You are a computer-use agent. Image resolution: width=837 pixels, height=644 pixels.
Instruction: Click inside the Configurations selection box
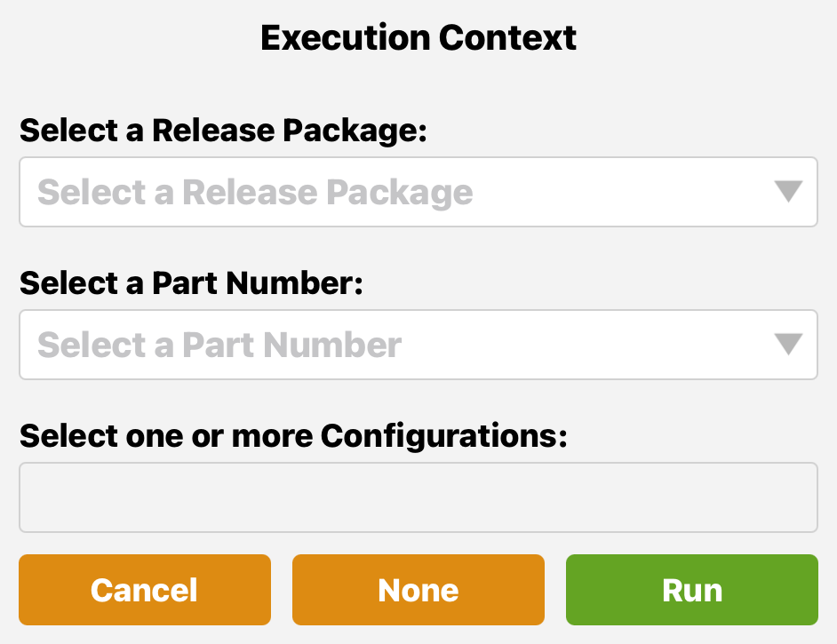pos(418,497)
